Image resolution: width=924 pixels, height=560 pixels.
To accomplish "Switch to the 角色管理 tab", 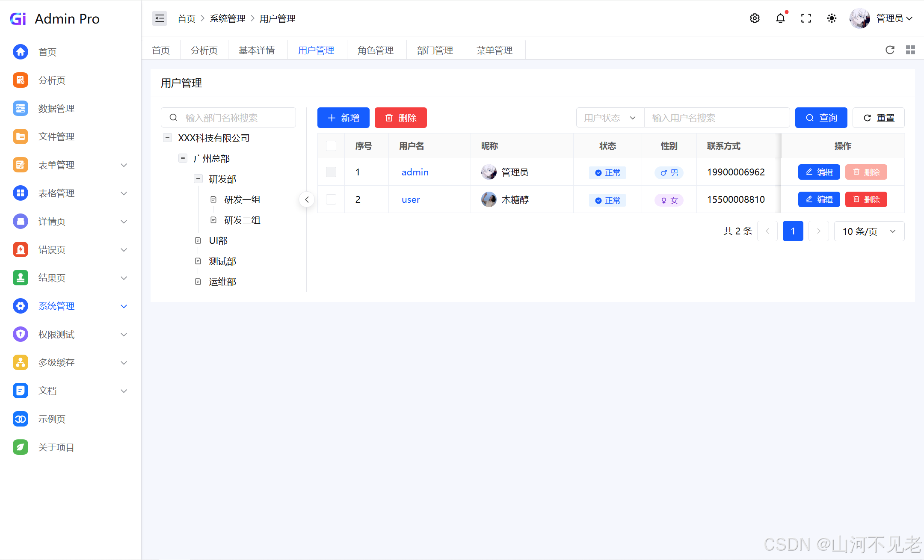I will click(x=376, y=50).
